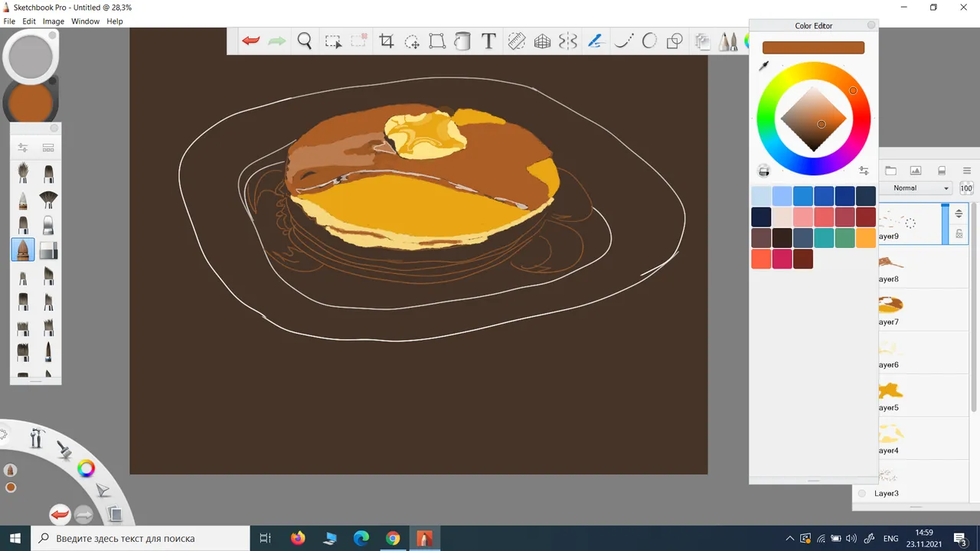Open brush settings sliders icon in palette

pyautogui.click(x=23, y=148)
